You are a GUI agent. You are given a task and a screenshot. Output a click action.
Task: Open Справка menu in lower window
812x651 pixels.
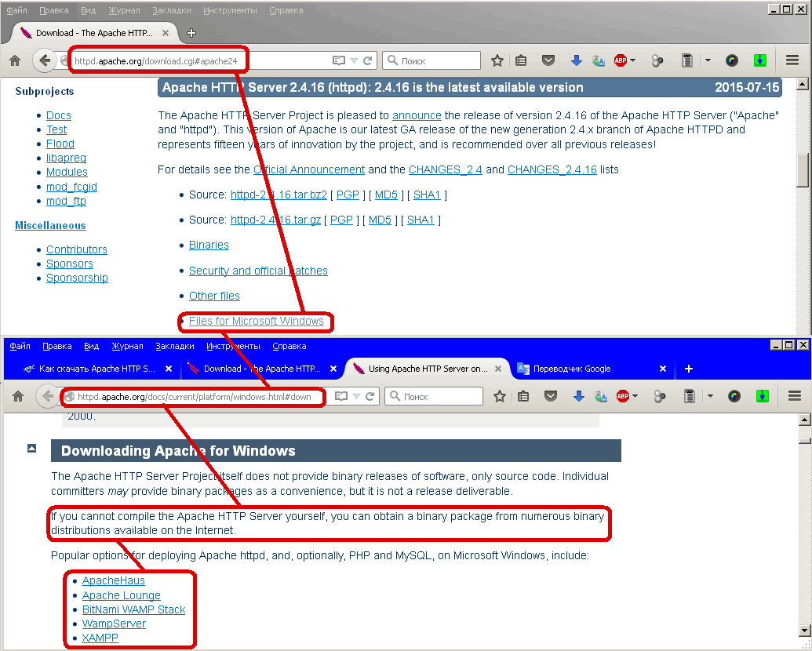coord(289,346)
